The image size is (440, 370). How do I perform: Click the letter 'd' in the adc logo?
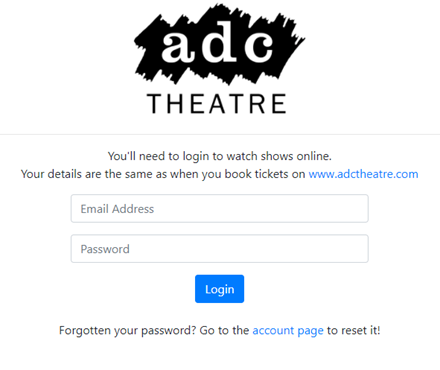pyautogui.click(x=218, y=40)
